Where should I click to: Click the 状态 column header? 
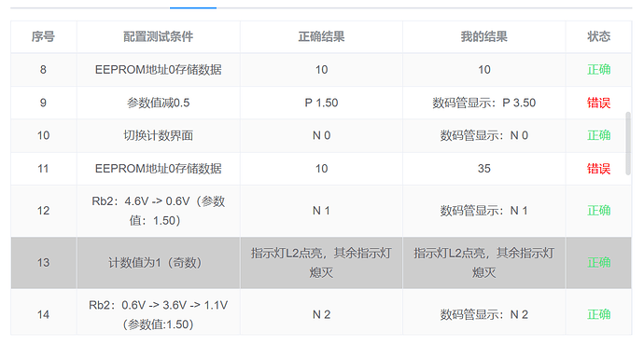[x=598, y=37]
